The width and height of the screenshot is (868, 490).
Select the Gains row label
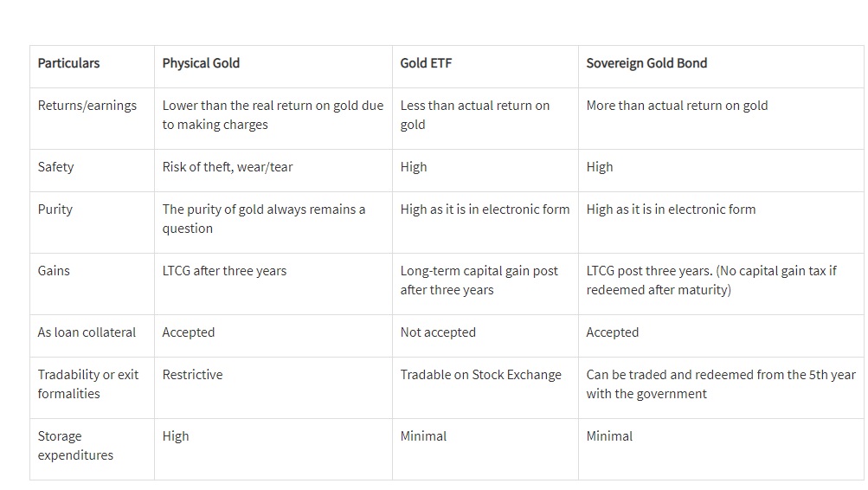54,271
